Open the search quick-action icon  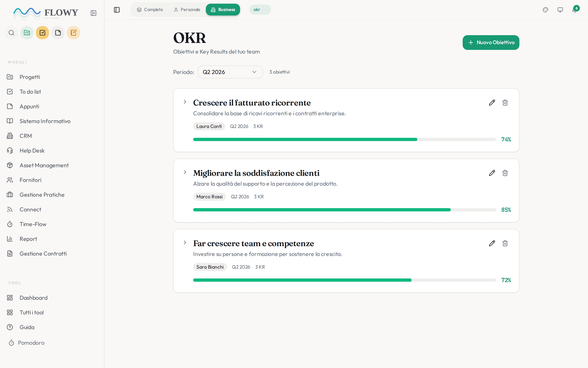[x=11, y=33]
